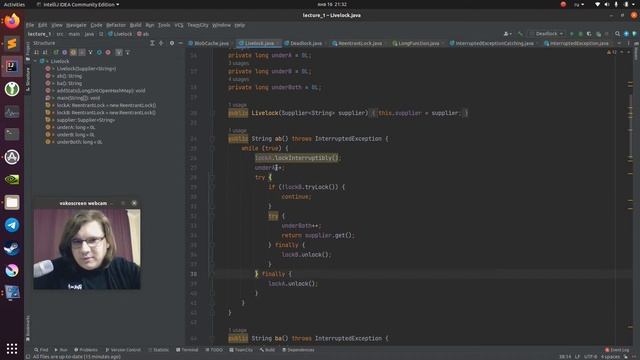This screenshot has height=360, width=640.
Task: Open the InterruptedExceptionCatching.java tab
Action: [x=494, y=43]
